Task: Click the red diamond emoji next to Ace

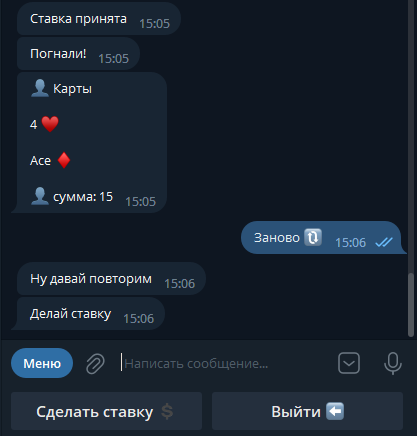Action: tap(64, 160)
